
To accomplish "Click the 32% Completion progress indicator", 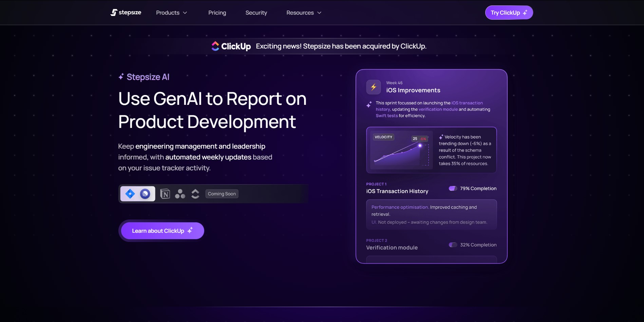I will [x=473, y=245].
